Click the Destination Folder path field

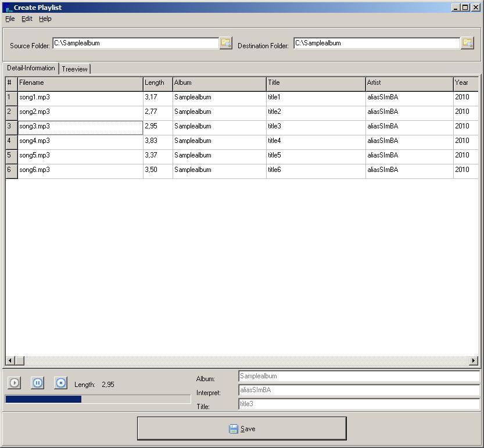377,43
